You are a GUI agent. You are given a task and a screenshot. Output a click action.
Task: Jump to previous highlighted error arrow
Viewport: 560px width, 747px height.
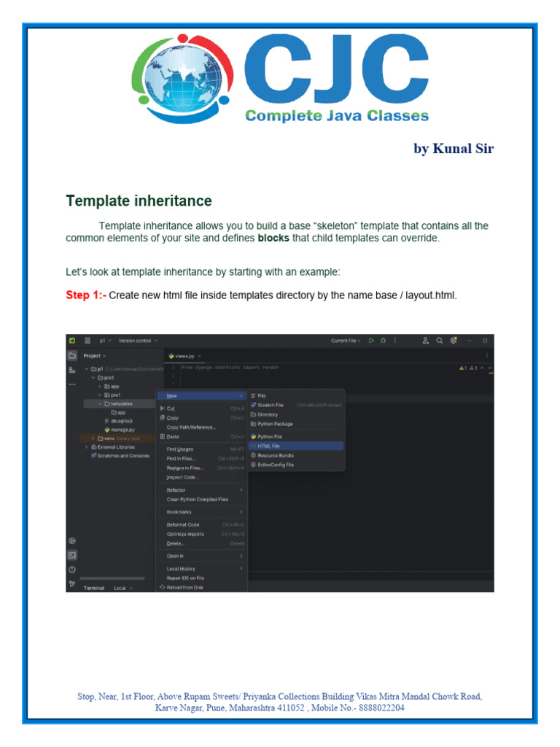pyautogui.click(x=483, y=368)
